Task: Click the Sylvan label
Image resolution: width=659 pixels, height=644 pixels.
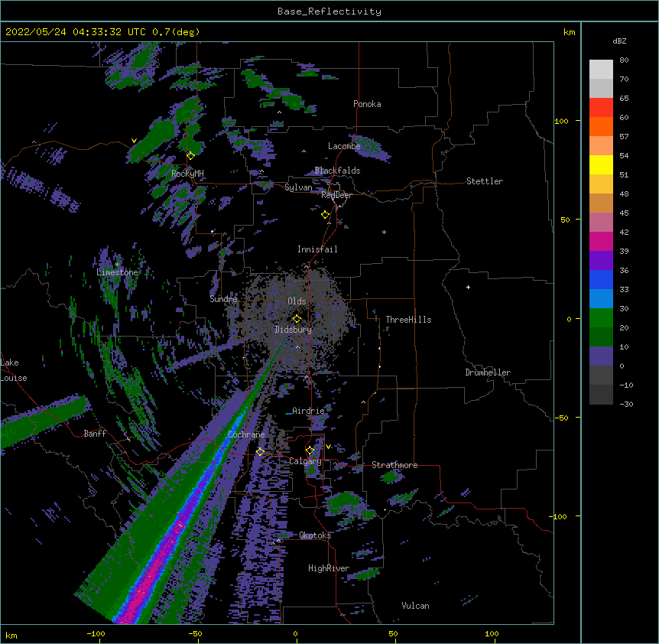Action: [x=298, y=187]
